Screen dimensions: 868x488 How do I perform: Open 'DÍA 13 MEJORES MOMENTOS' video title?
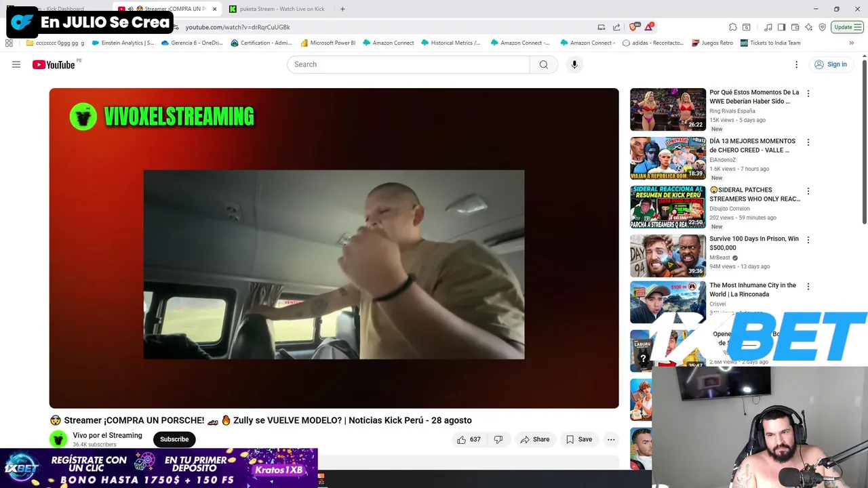pyautogui.click(x=752, y=146)
